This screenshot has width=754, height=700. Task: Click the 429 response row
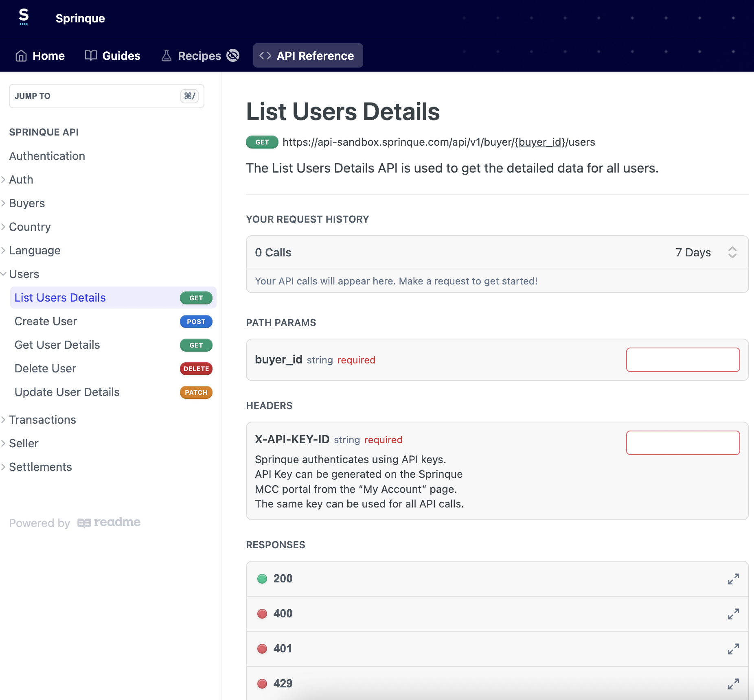pos(498,684)
